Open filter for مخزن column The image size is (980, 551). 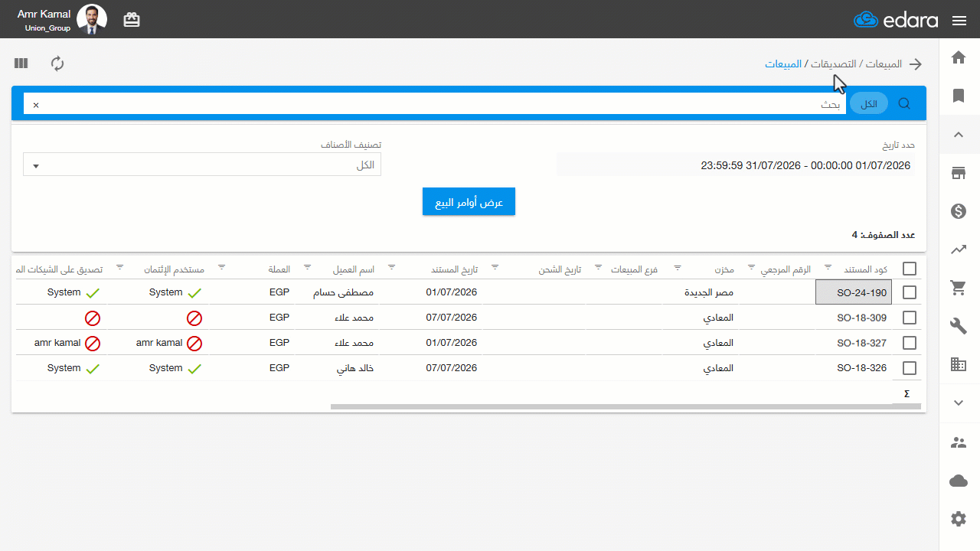point(678,267)
